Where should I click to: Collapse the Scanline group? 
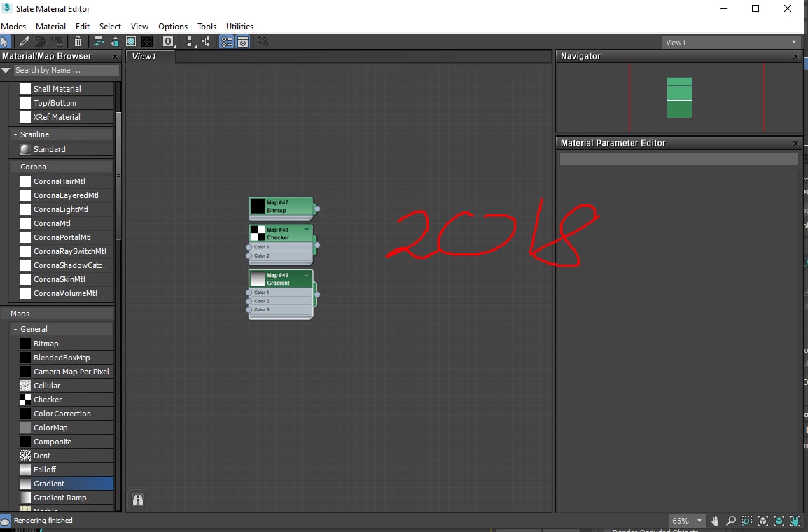click(x=15, y=134)
